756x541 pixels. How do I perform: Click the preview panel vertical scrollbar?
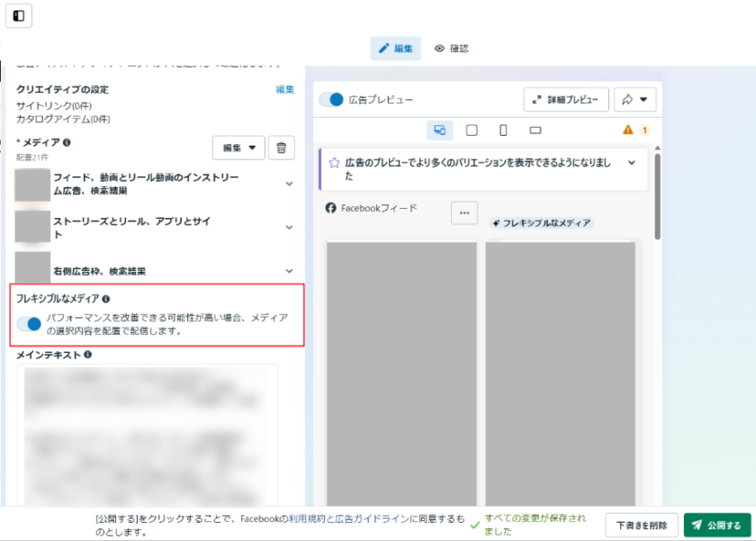(657, 198)
